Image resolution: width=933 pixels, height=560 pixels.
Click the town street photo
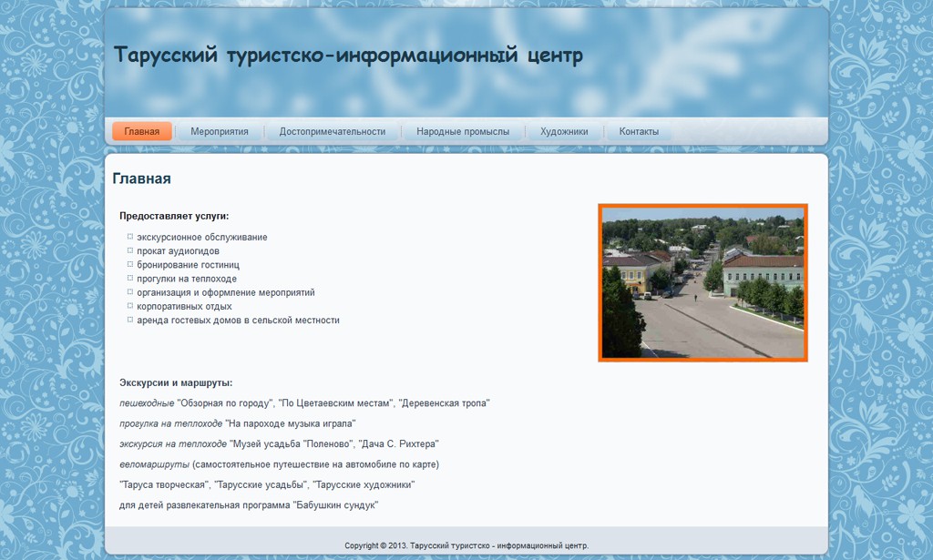click(702, 282)
